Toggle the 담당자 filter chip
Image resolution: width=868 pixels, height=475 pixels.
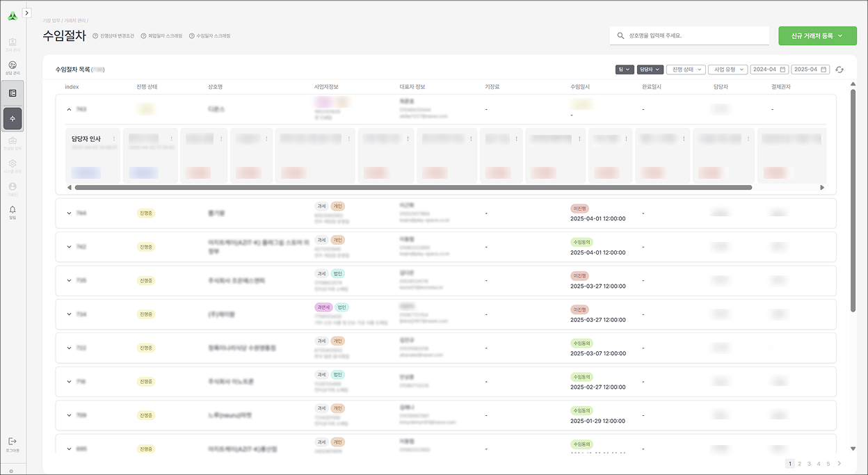tap(650, 70)
